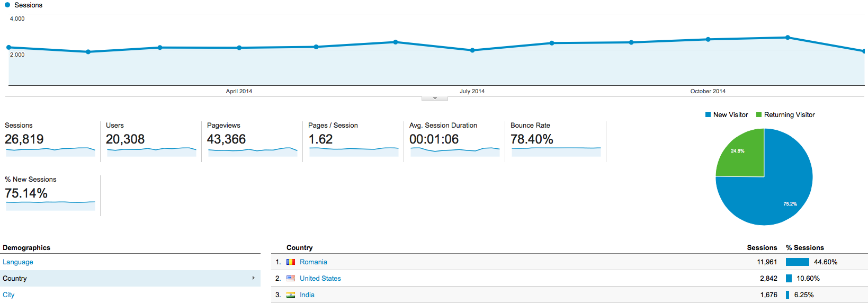
Task: Open the India country link
Action: pos(307,295)
